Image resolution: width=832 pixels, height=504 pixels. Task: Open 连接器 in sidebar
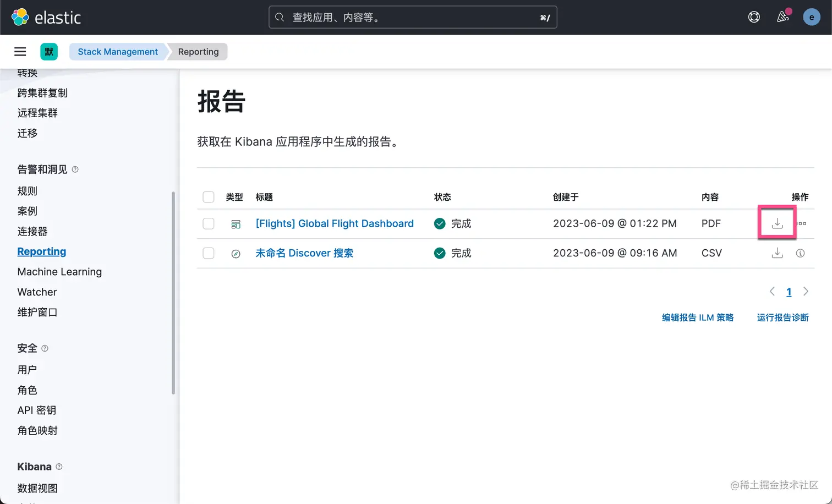tap(32, 231)
